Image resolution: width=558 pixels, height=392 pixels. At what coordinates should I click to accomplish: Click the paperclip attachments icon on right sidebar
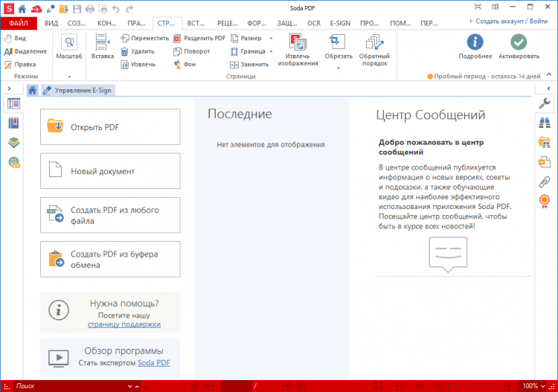coord(544,181)
